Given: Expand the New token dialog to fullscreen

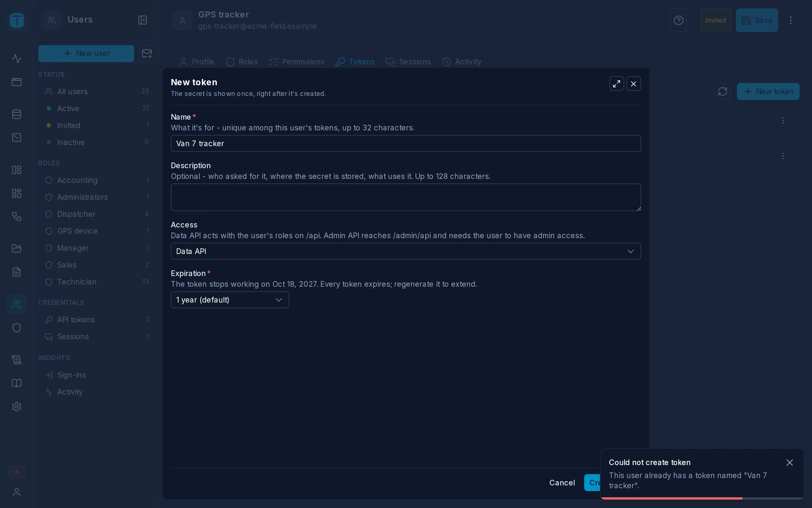Looking at the screenshot, I should (x=616, y=84).
